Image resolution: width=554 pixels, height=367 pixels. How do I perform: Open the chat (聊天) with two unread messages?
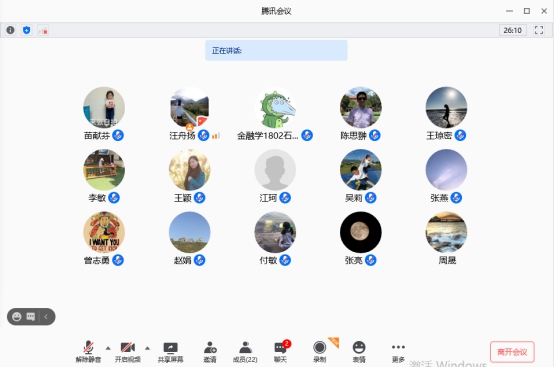coord(281,352)
